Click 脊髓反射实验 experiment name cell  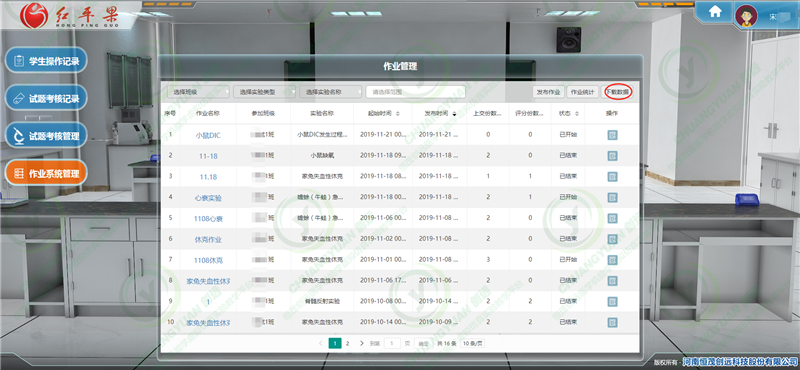click(x=322, y=302)
